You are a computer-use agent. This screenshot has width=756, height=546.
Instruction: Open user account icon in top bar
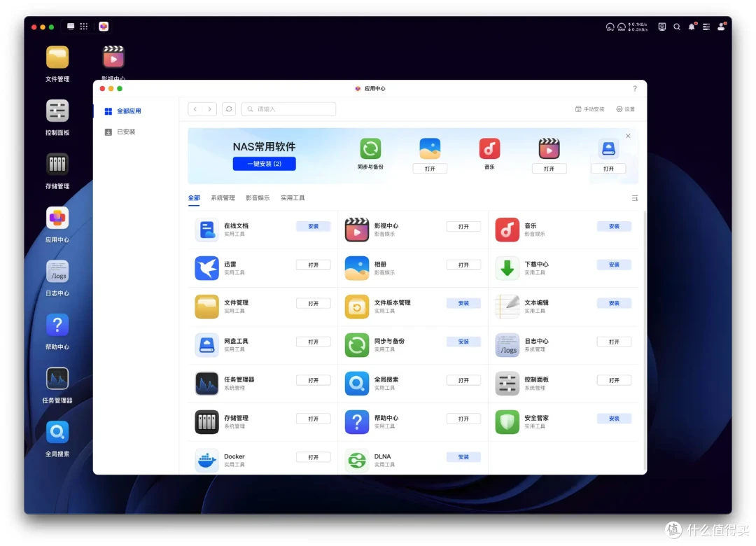(721, 27)
